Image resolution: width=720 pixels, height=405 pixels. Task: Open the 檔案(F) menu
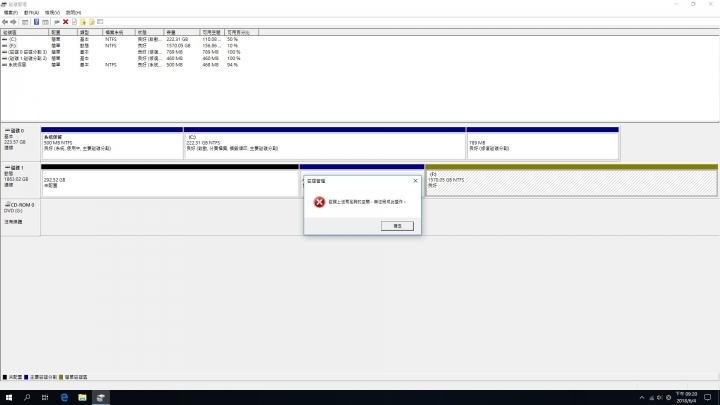[x=11, y=12]
